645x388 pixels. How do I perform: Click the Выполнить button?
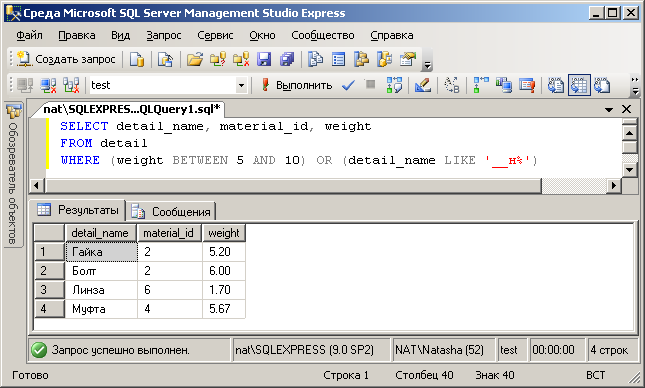(296, 85)
